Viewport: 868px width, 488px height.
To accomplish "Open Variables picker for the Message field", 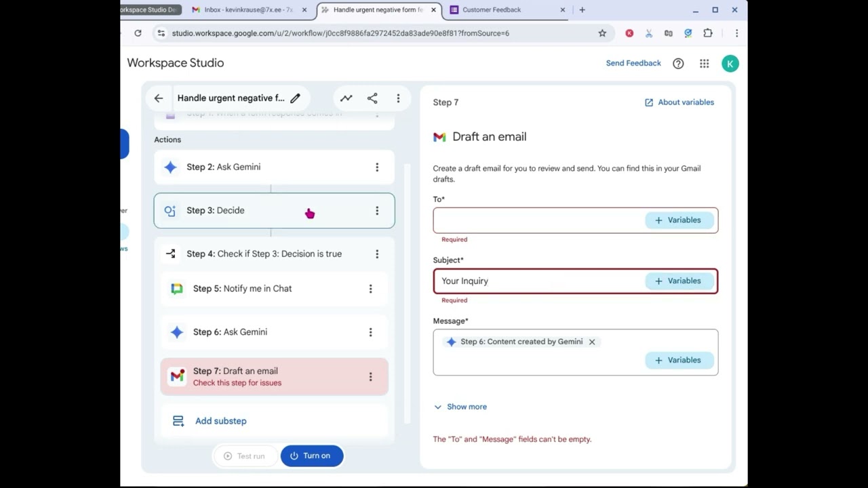I will 678,361.
